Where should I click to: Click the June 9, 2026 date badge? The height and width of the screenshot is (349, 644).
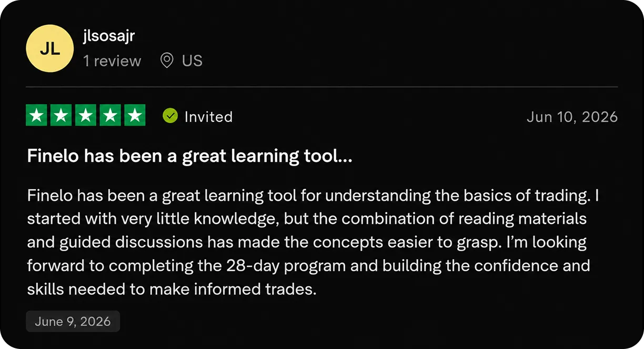tap(73, 321)
